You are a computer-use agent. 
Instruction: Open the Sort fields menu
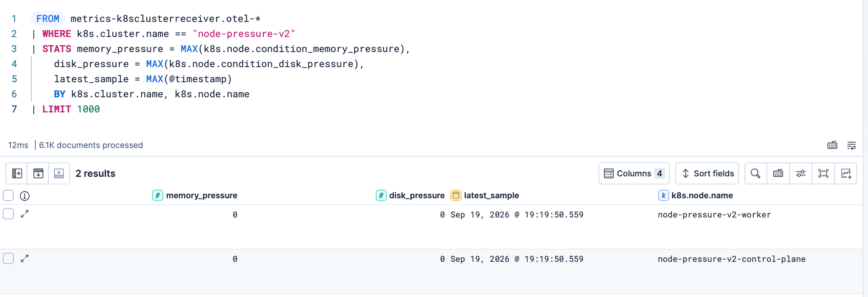[x=707, y=174]
